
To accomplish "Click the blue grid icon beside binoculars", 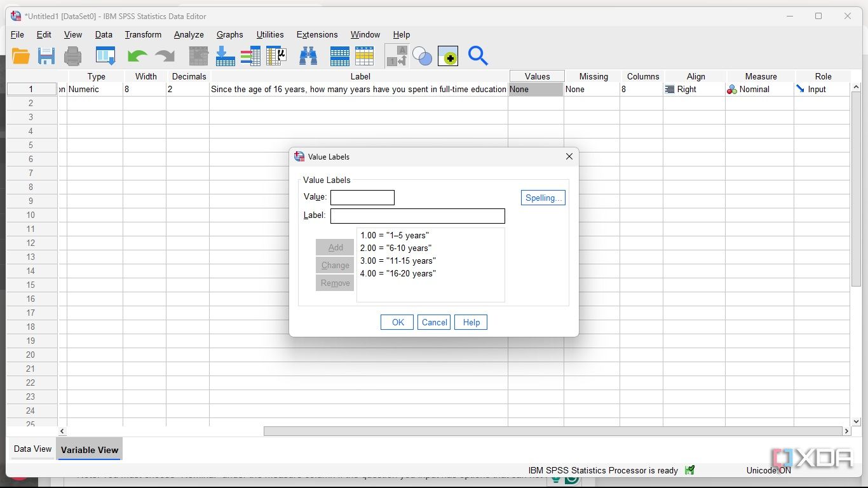I will (x=340, y=56).
